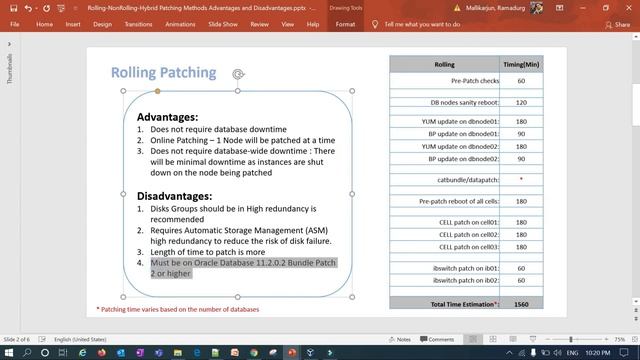Switch to the Insert ribbon tab
The image size is (640, 360).
point(73,24)
